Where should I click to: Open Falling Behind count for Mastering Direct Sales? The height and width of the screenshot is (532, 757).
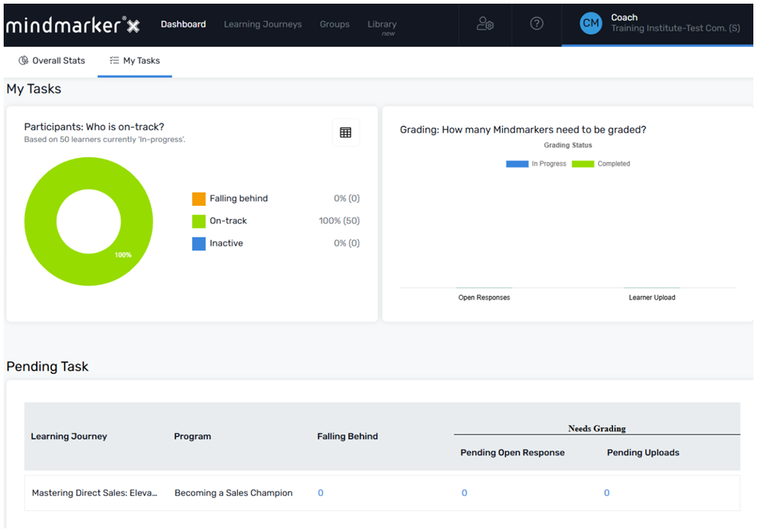tap(320, 493)
